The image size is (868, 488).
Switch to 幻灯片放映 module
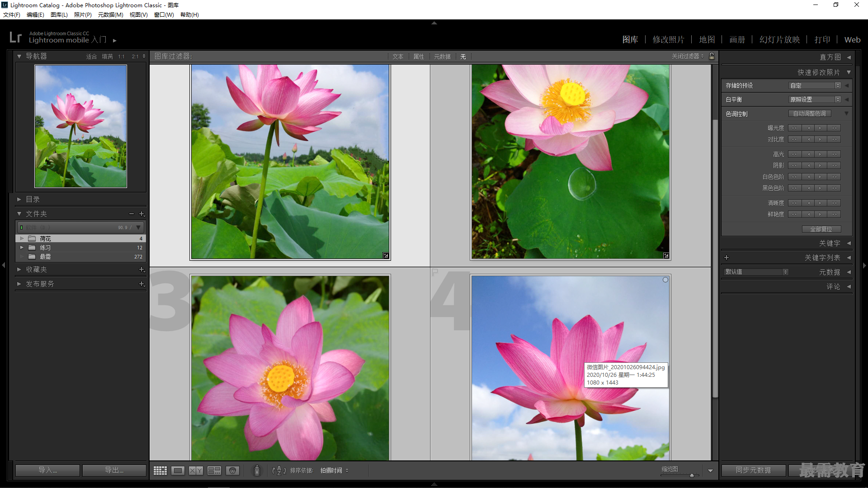tap(779, 40)
